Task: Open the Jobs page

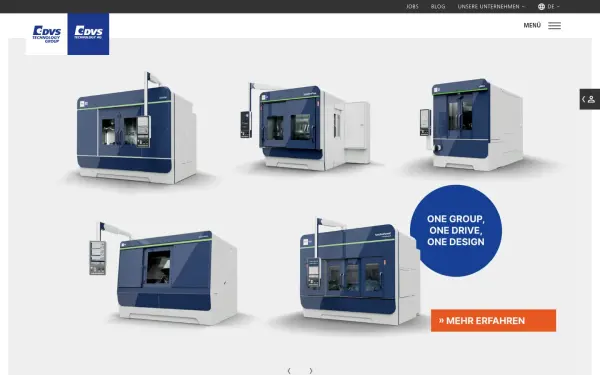Action: (x=412, y=7)
